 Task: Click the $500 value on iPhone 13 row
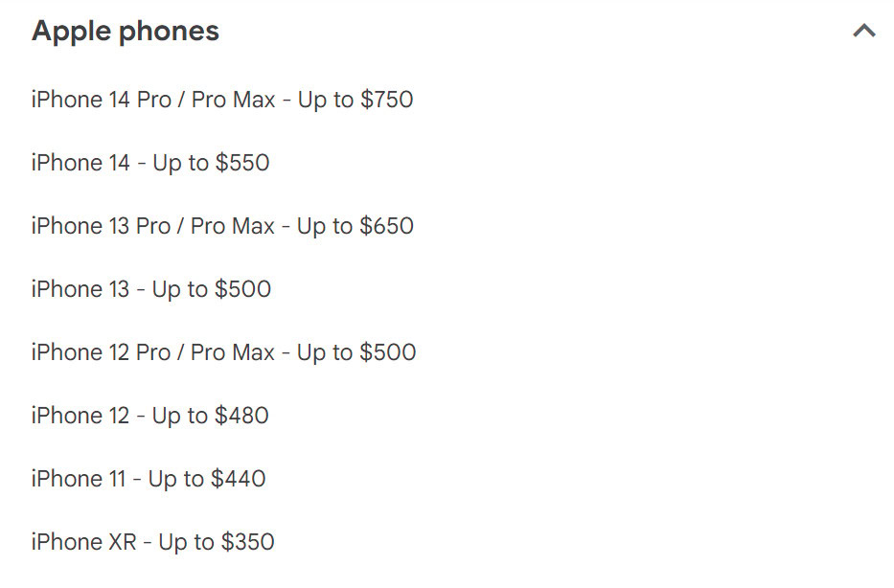coord(243,289)
